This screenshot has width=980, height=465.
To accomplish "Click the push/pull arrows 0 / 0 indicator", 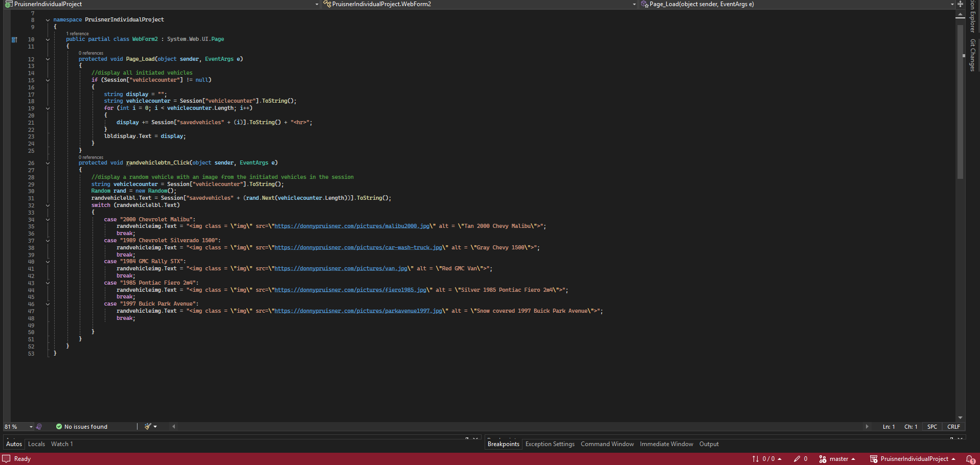I will point(766,459).
